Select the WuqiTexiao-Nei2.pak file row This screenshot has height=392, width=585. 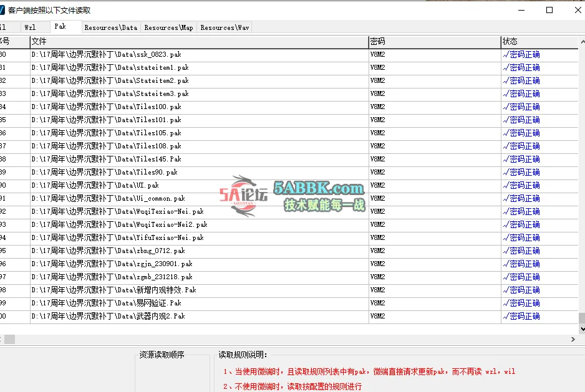(x=289, y=224)
